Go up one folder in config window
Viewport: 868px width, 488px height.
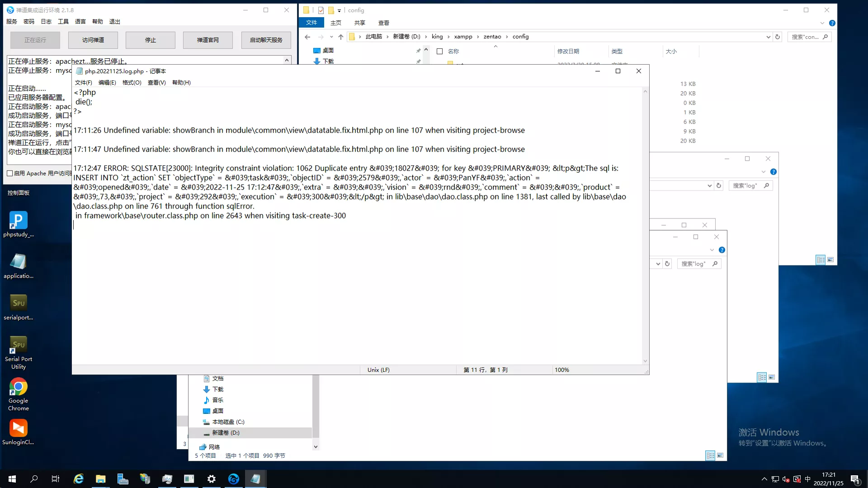[x=340, y=37]
